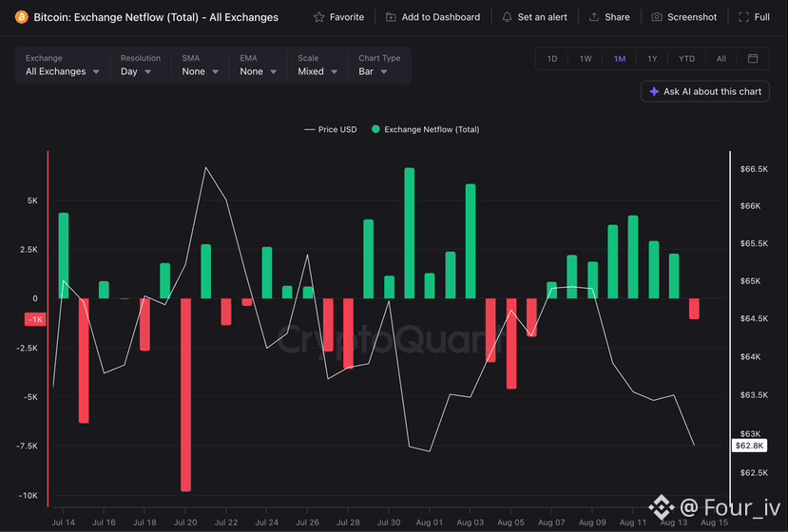788x532 pixels.
Task: Select the 1M time range
Action: click(619, 59)
